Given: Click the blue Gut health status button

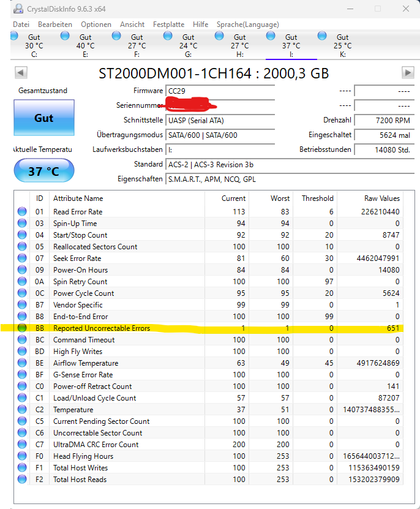Looking at the screenshot, I should click(44, 118).
